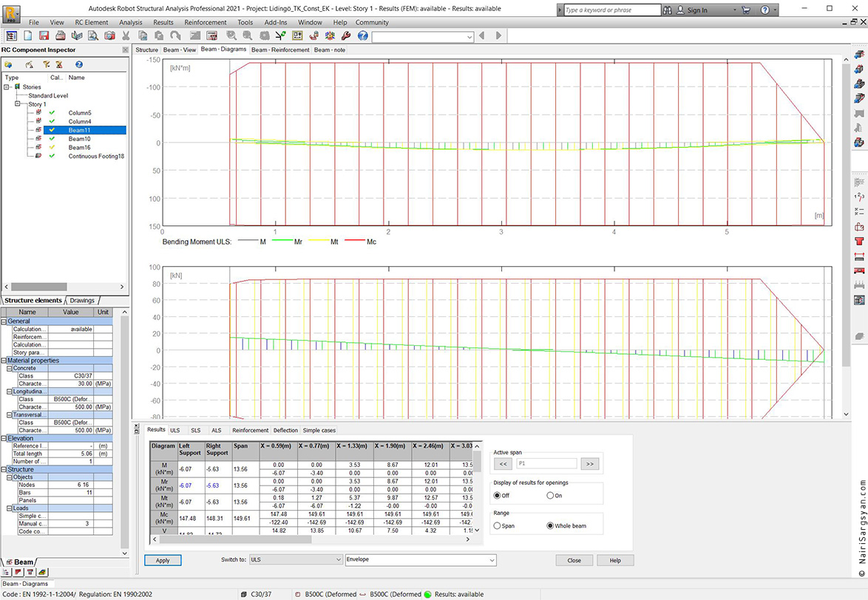868x600 pixels.
Task: Switch to the Beam - Reinforcement tab
Action: (x=280, y=50)
